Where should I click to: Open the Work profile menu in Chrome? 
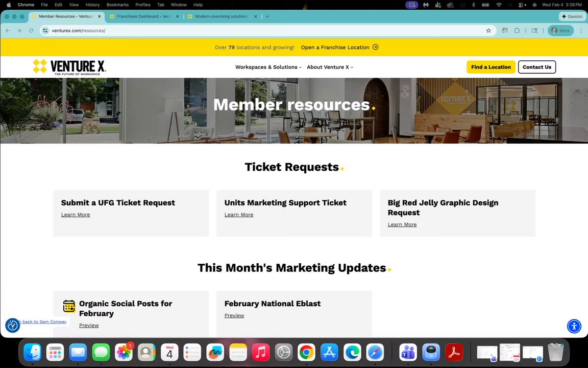coord(560,31)
